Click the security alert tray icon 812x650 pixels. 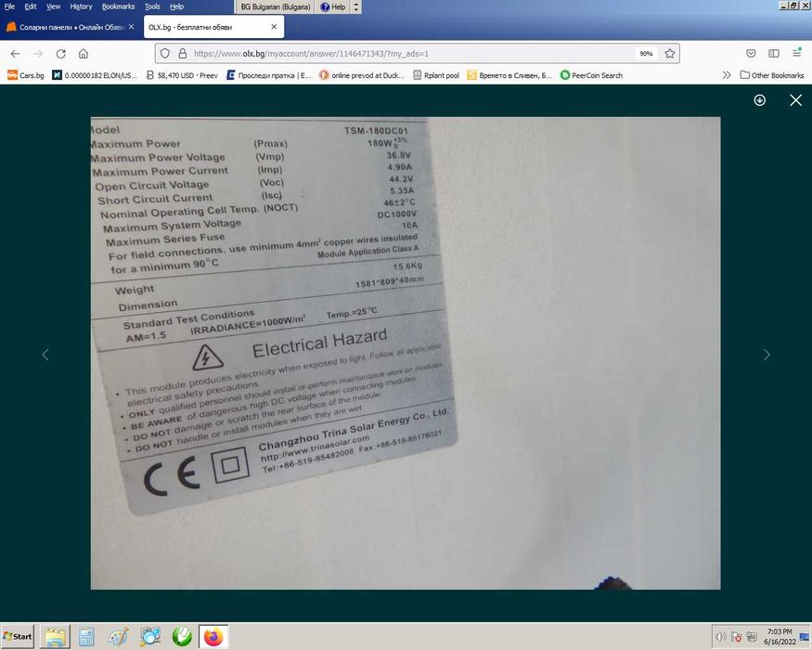(737, 636)
